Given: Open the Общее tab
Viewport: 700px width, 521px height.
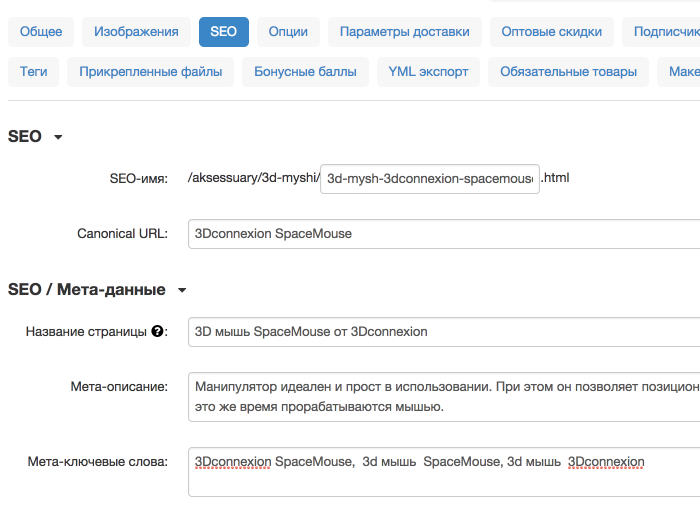Looking at the screenshot, I should click(x=41, y=32).
